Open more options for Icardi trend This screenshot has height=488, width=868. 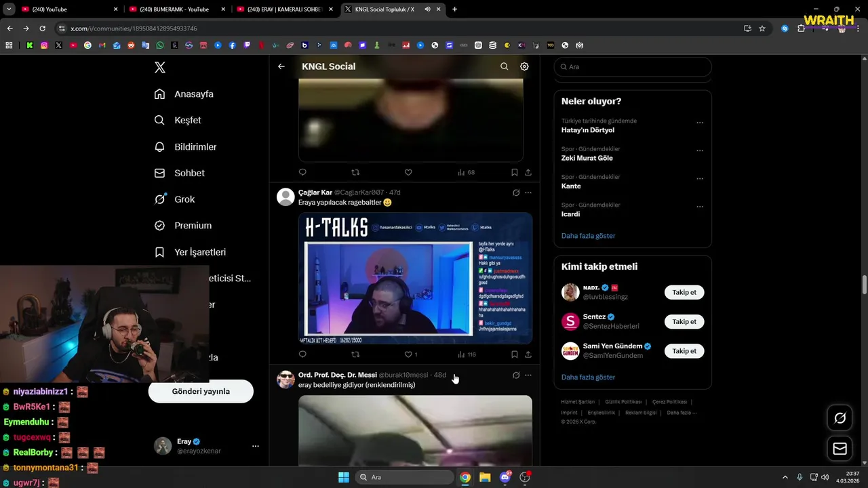click(700, 207)
